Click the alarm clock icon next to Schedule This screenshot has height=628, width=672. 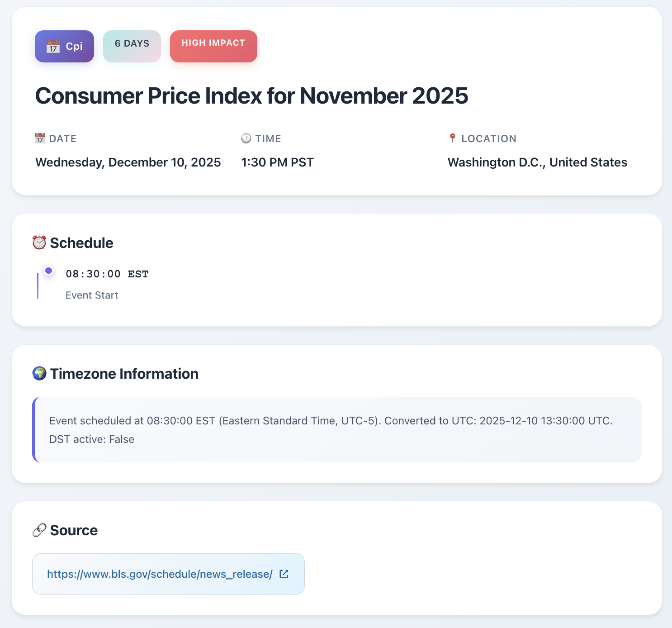pyautogui.click(x=39, y=243)
